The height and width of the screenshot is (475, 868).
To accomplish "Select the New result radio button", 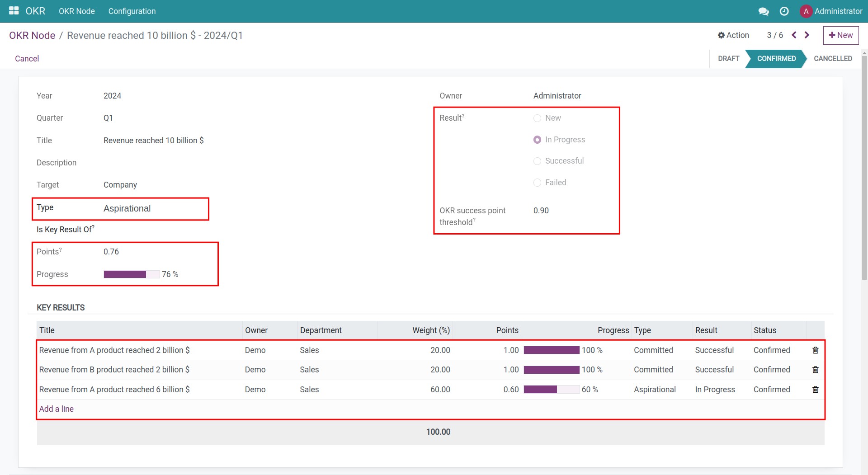I will 537,118.
